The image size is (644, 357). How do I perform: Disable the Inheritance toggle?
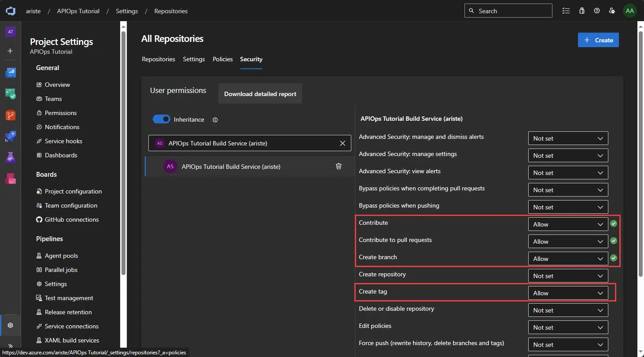click(x=161, y=119)
